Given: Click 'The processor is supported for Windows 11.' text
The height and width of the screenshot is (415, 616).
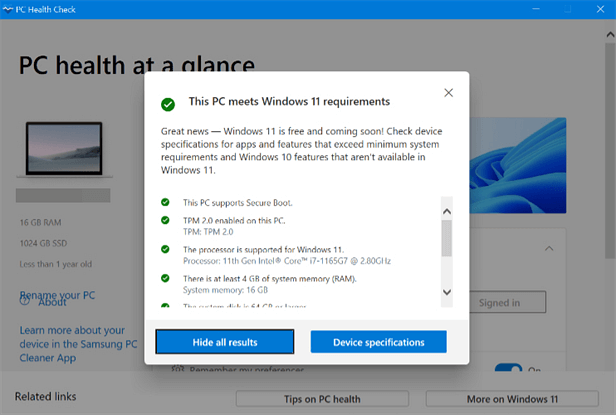Looking at the screenshot, I should (x=263, y=250).
